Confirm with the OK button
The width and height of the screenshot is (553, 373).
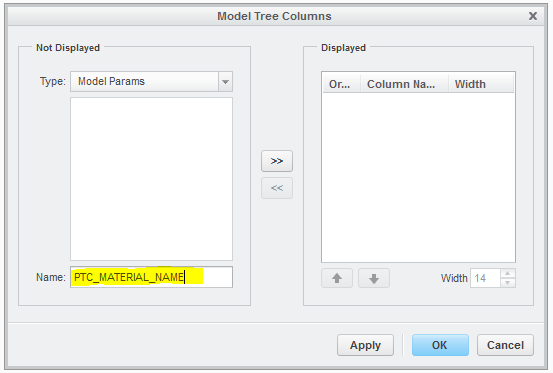click(440, 345)
